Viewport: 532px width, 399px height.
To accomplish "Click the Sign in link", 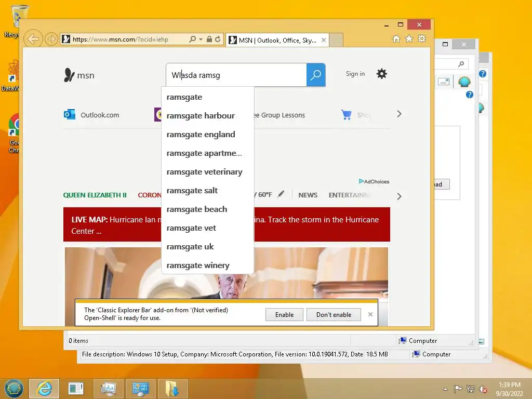I will (x=355, y=74).
